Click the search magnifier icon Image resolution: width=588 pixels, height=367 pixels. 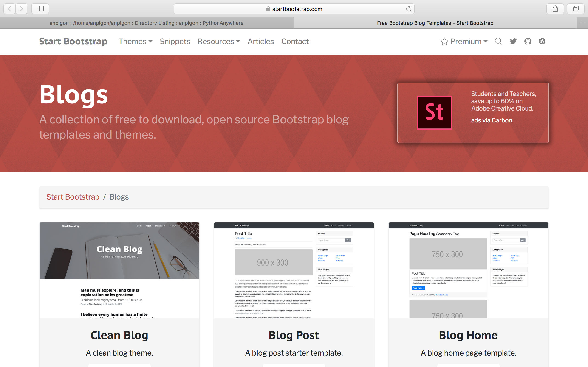pos(498,41)
